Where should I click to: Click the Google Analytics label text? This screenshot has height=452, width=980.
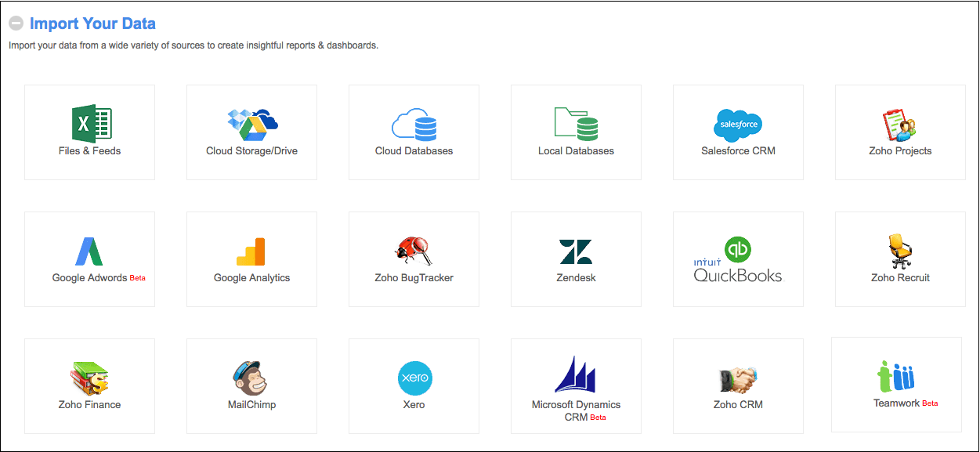tap(251, 277)
